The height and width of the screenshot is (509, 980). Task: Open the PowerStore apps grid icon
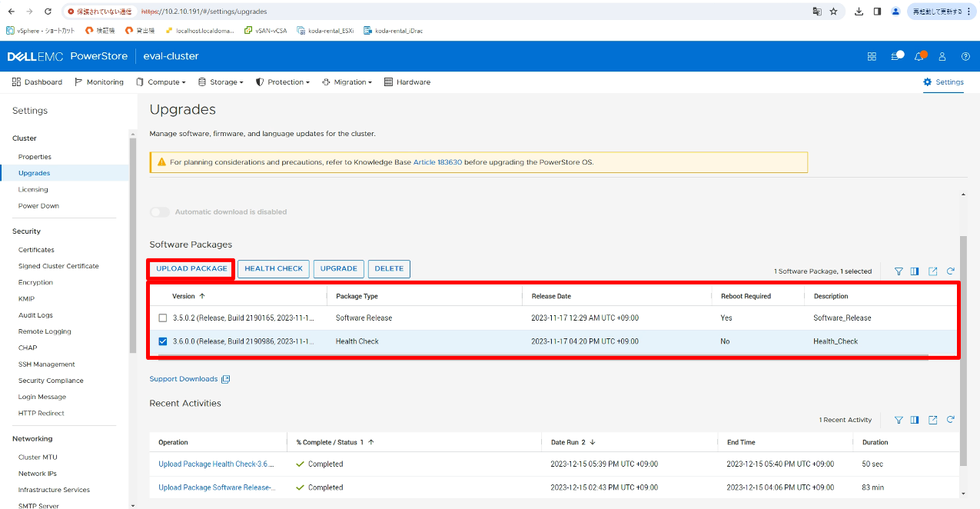click(872, 56)
